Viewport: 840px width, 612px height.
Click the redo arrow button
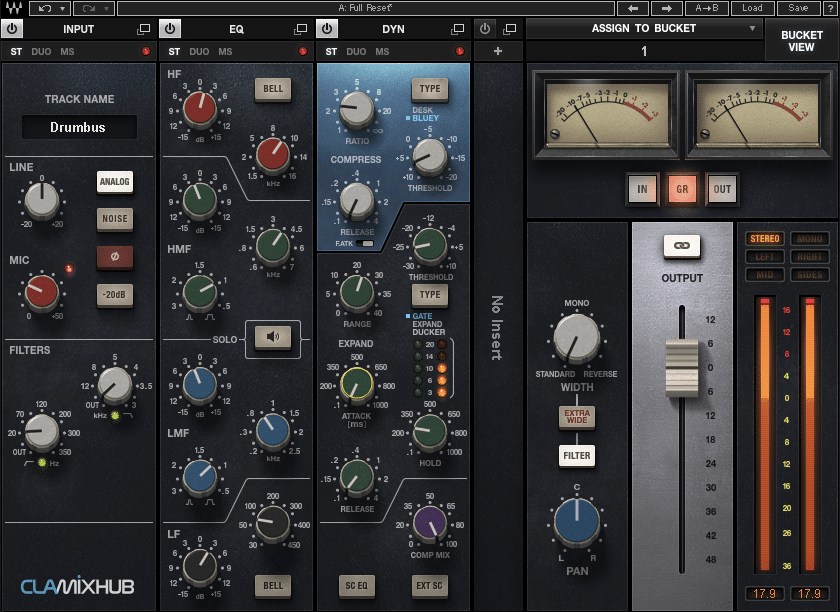coord(89,8)
